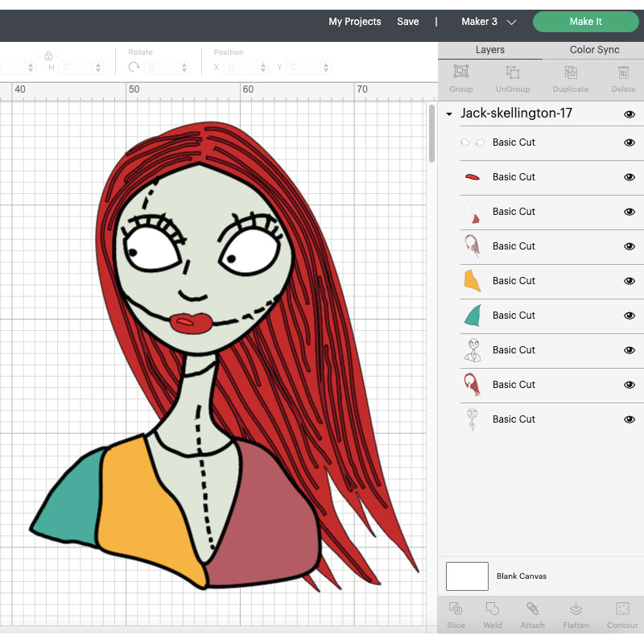Image resolution: width=644 pixels, height=644 pixels.
Task: Toggle the size lock icon near the dimensions
Action: tap(48, 56)
